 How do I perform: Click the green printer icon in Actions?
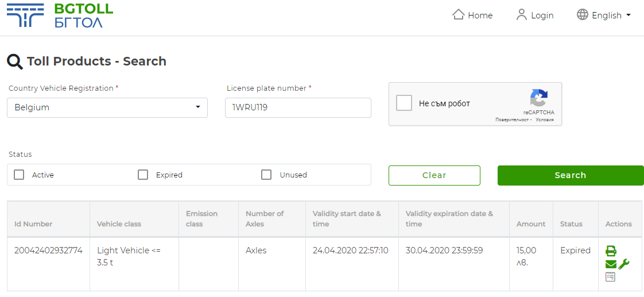pos(611,251)
